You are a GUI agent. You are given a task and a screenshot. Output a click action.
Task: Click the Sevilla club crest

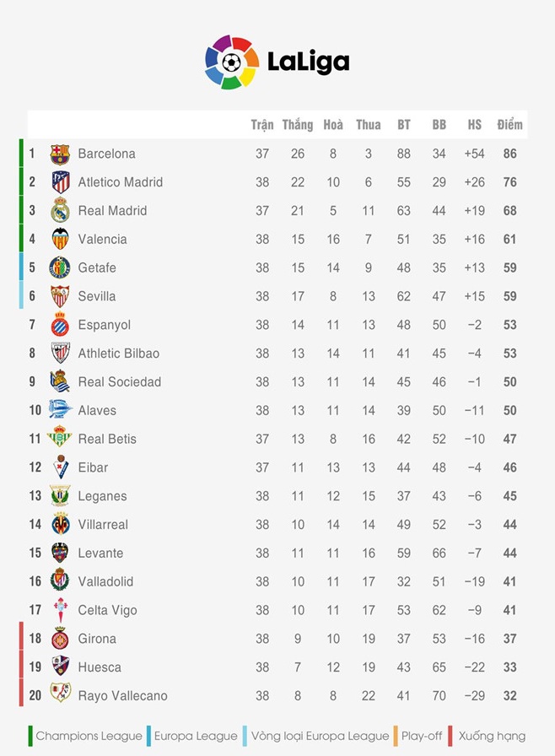click(60, 296)
